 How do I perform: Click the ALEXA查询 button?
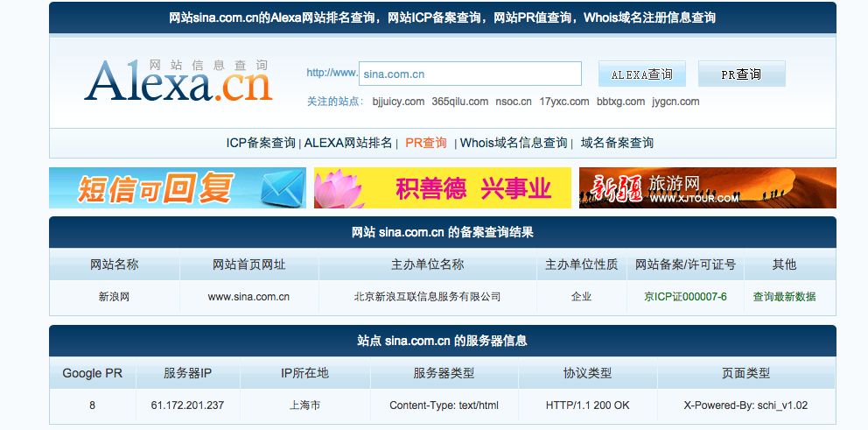(641, 74)
